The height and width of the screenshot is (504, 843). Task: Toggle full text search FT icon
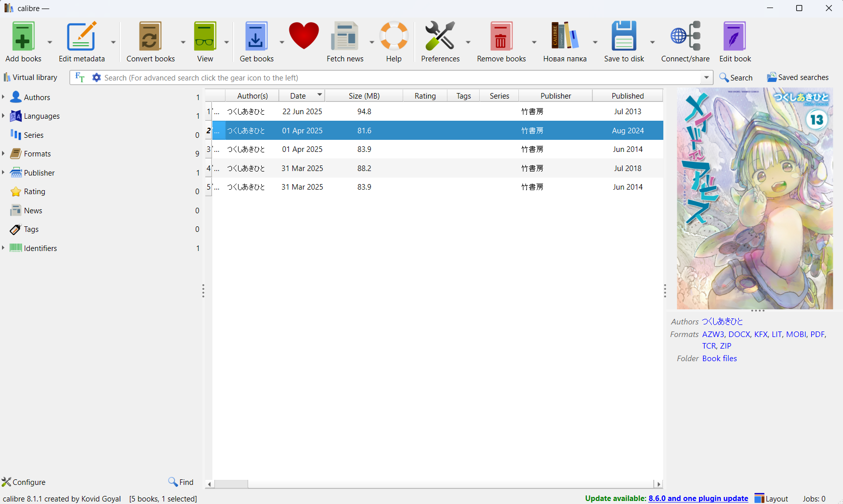point(80,77)
